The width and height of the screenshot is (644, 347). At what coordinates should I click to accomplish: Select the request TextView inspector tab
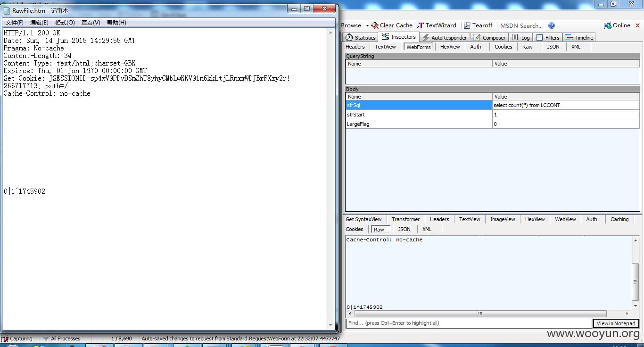coord(385,47)
